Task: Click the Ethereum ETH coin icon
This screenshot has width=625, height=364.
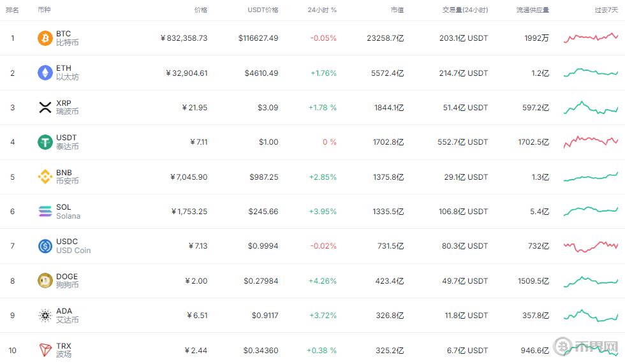Action: coord(45,73)
